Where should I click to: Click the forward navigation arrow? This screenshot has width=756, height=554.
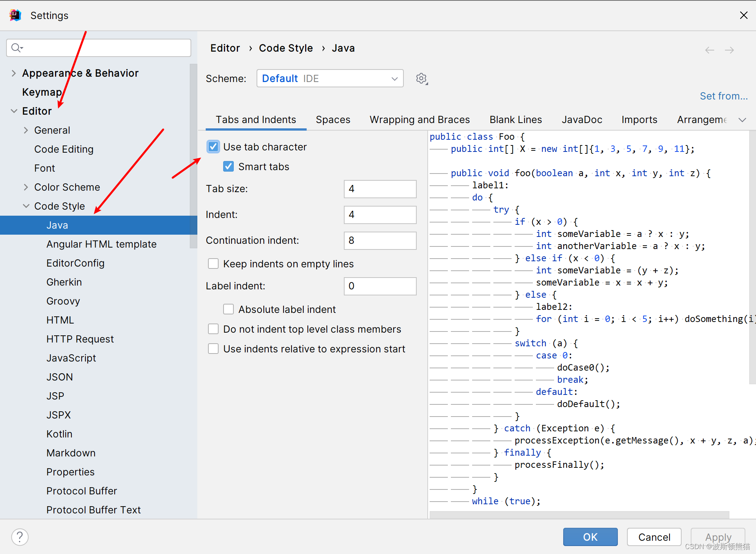729,50
